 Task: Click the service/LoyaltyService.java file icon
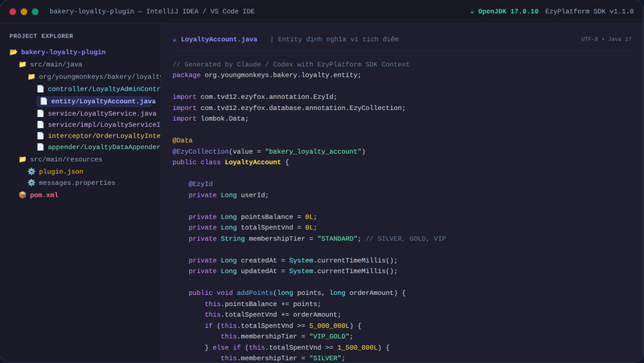click(x=41, y=113)
